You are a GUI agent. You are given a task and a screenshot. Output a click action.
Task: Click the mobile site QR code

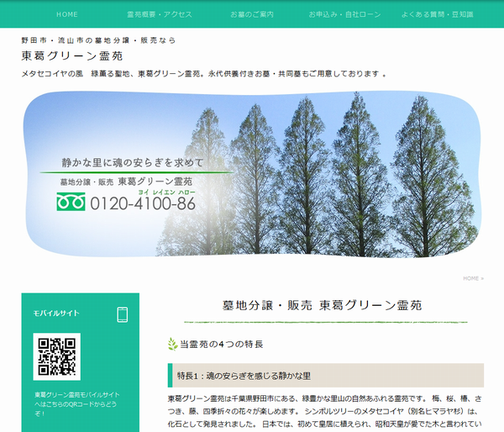pos(56,356)
